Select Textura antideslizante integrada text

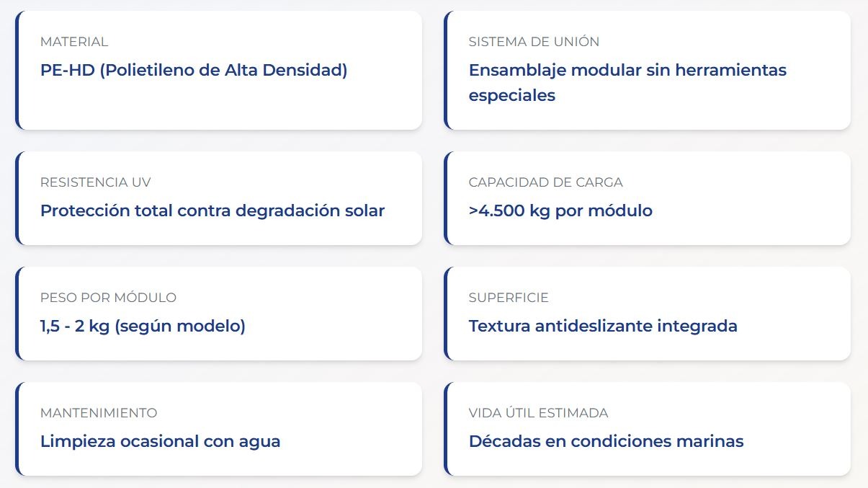(x=603, y=326)
